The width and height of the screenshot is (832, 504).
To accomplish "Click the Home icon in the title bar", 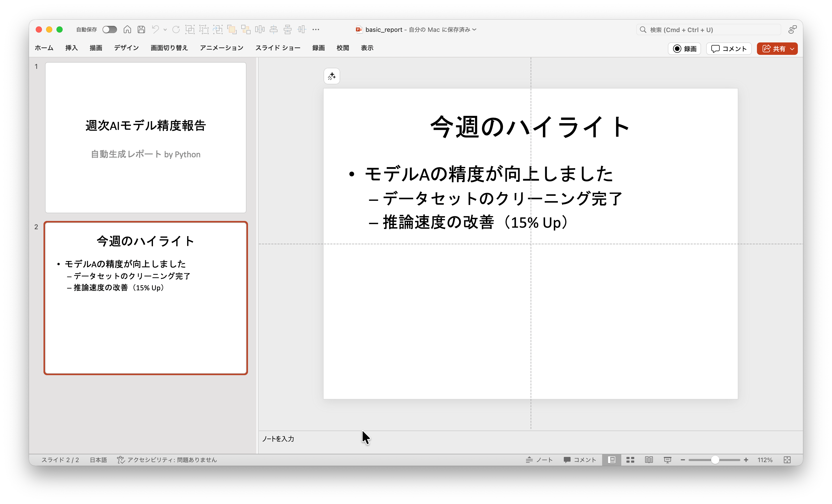I will 127,30.
